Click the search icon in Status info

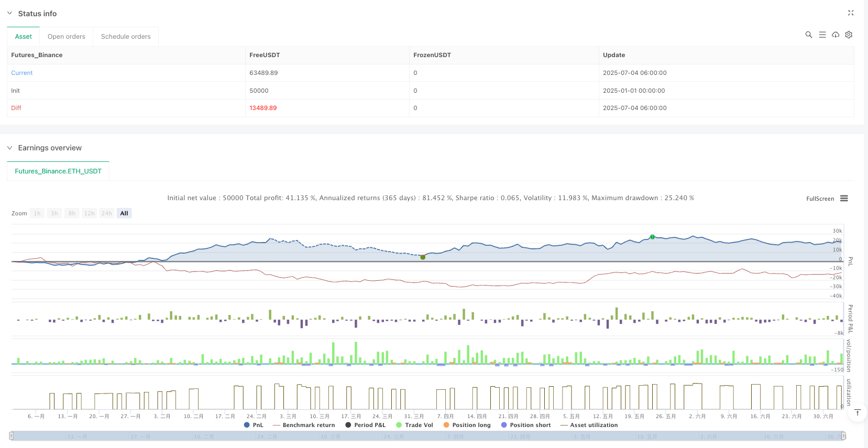coord(808,35)
